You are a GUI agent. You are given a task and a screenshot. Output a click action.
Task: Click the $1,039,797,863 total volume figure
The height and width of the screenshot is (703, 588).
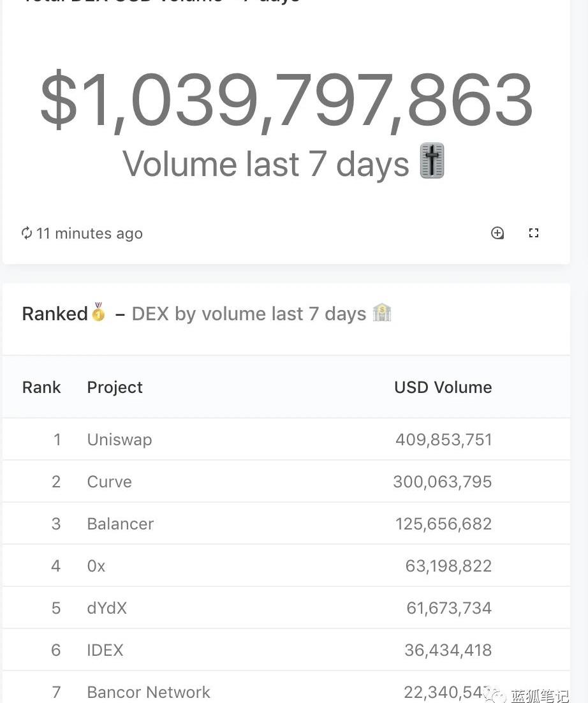pos(286,101)
